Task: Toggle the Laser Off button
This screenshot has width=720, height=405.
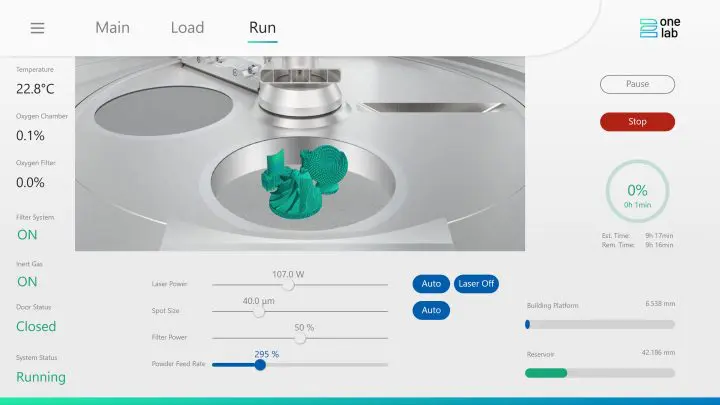Action: (476, 284)
